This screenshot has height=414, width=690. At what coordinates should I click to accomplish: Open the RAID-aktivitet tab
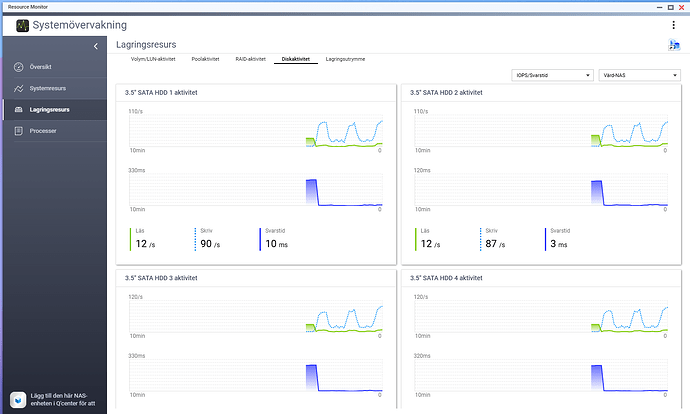click(x=250, y=59)
